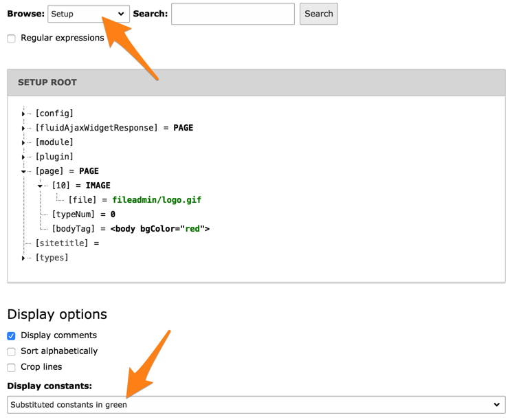
Task: Open the Browse dropdown set to Setup
Action: point(88,14)
